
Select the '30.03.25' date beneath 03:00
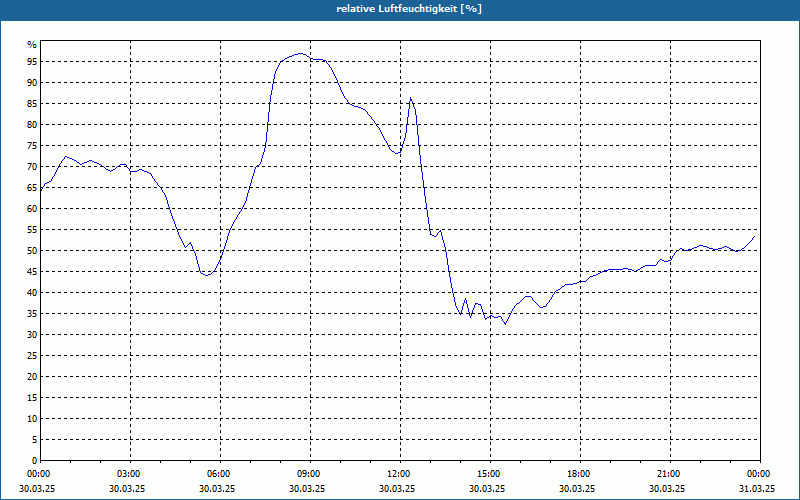[127, 489]
